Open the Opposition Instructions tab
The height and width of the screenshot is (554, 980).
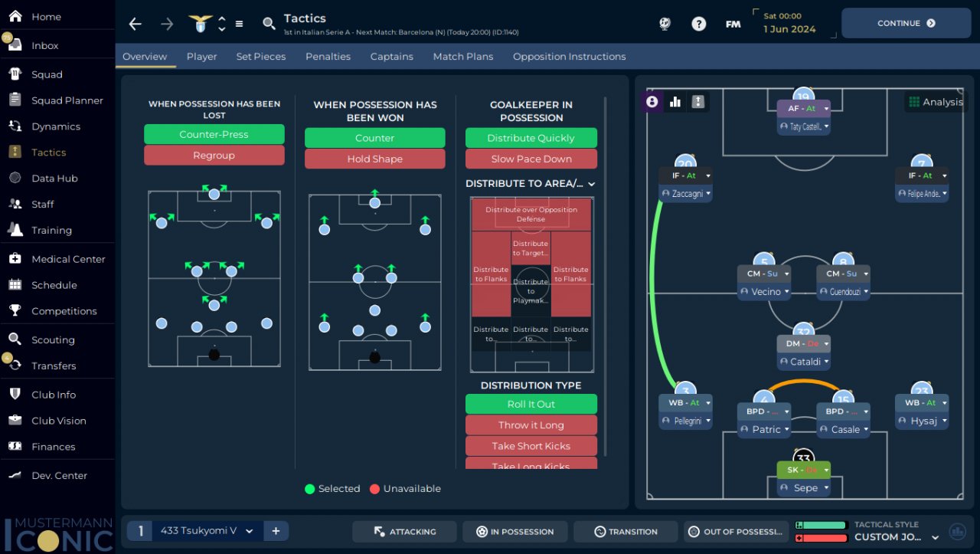point(569,57)
